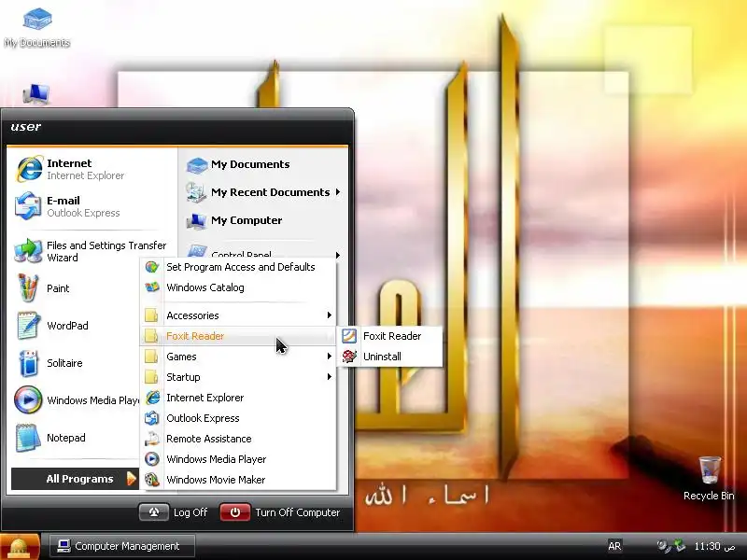The image size is (747, 560).
Task: Click the taskbar clock
Action: coord(714,546)
